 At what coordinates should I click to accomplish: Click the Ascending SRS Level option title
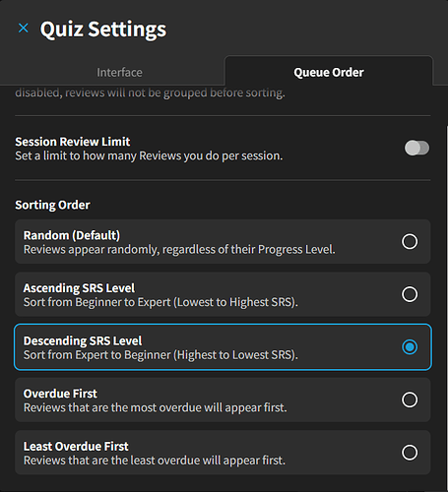79,288
